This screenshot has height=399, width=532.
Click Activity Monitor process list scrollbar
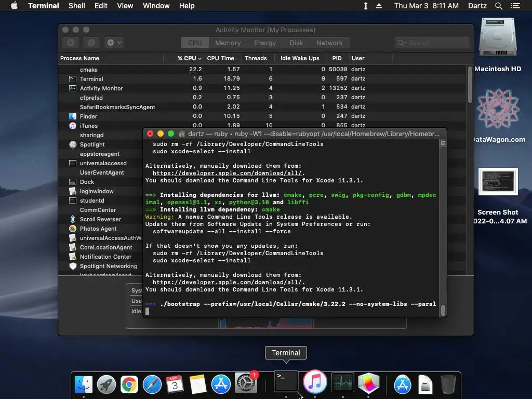click(x=470, y=85)
